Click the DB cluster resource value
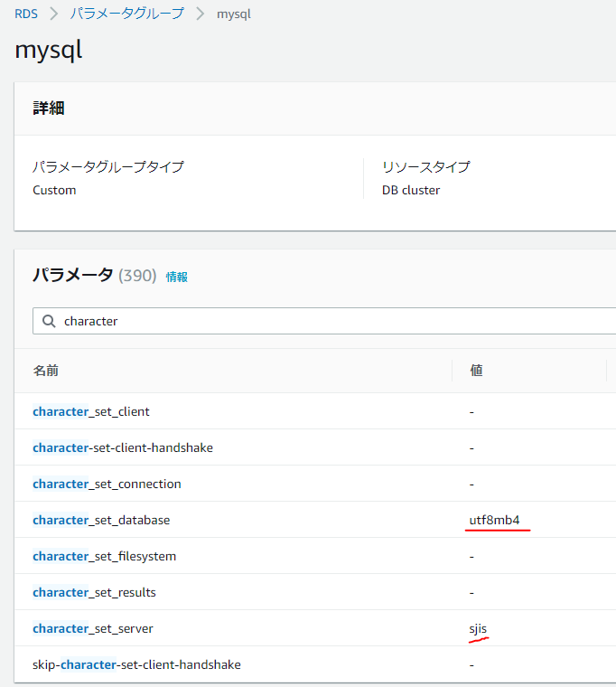 tap(411, 190)
